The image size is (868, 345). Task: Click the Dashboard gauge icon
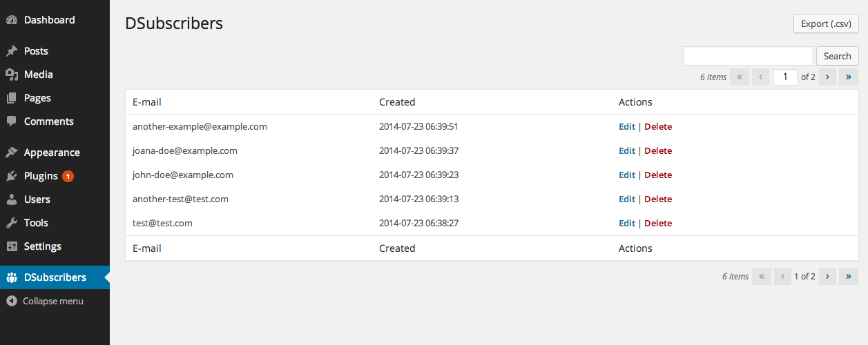click(12, 20)
